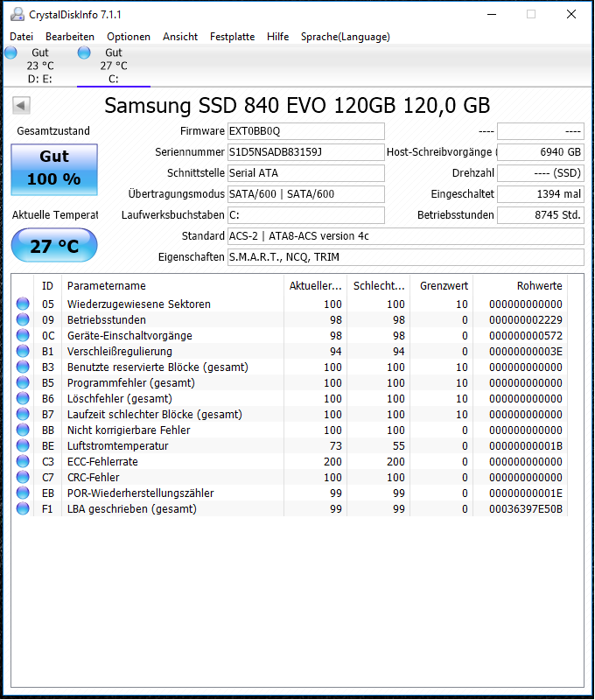The image size is (595, 700).
Task: Click the Firmware field EXT0BB0Q
Action: (x=305, y=131)
